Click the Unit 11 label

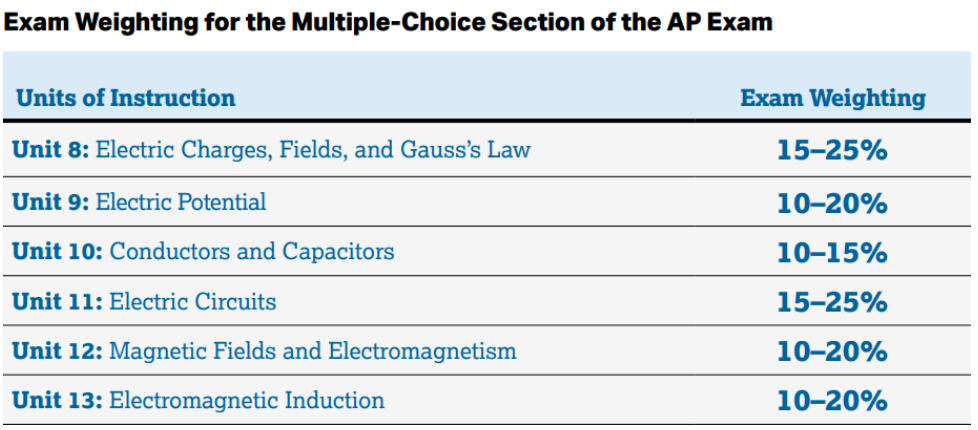[x=57, y=301]
